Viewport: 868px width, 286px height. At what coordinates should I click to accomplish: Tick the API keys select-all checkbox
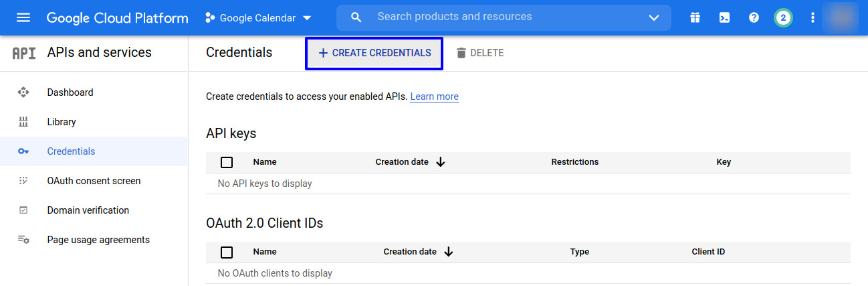[x=227, y=162]
